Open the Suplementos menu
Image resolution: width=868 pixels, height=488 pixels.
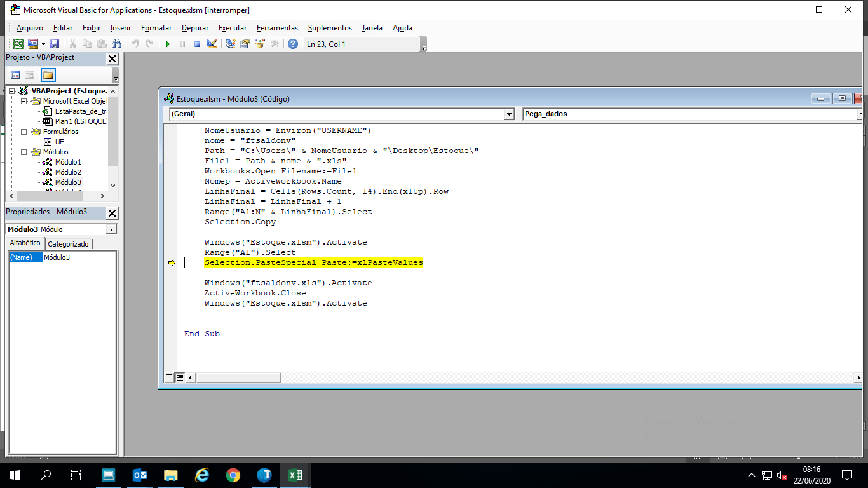(x=330, y=28)
